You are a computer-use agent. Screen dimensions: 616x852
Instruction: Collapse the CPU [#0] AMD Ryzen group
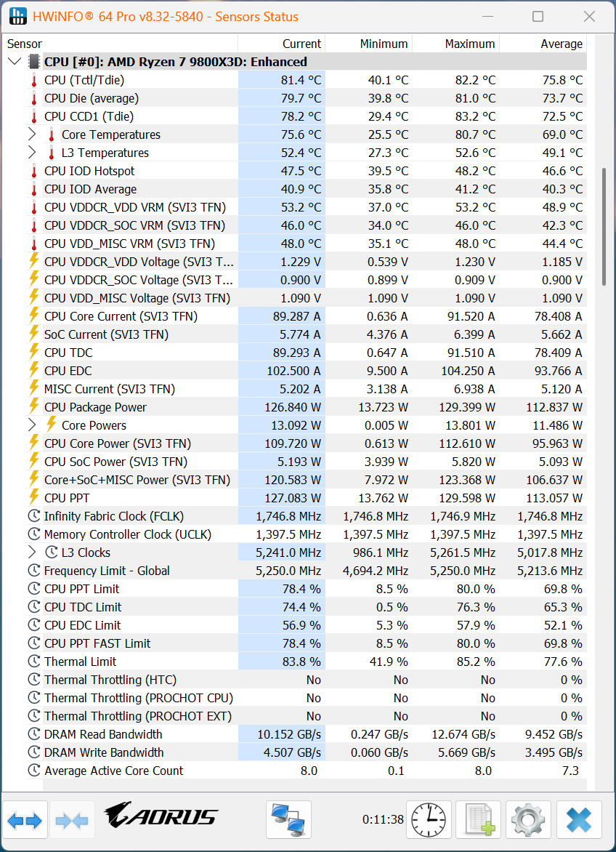pos(15,62)
